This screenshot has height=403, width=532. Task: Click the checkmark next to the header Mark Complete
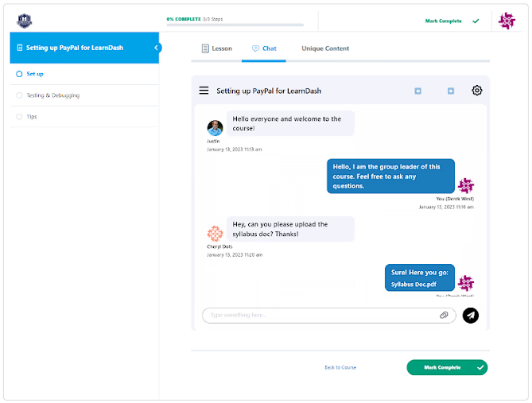tap(476, 21)
